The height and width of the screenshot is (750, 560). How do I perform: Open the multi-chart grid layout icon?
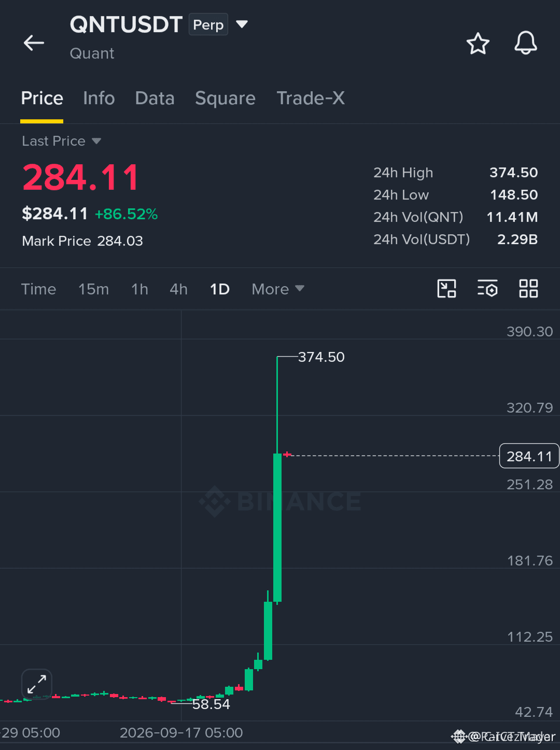coord(528,289)
